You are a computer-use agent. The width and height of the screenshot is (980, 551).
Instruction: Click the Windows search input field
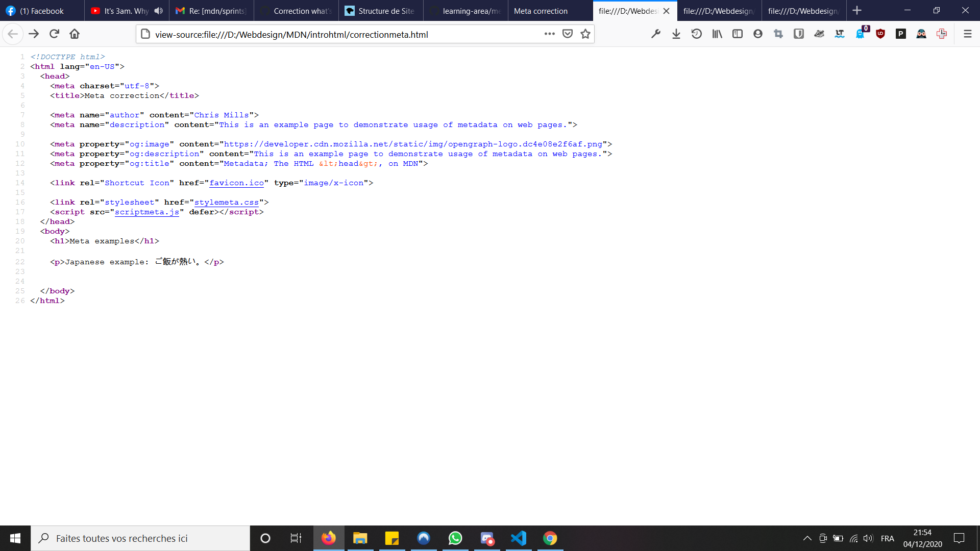pos(140,538)
